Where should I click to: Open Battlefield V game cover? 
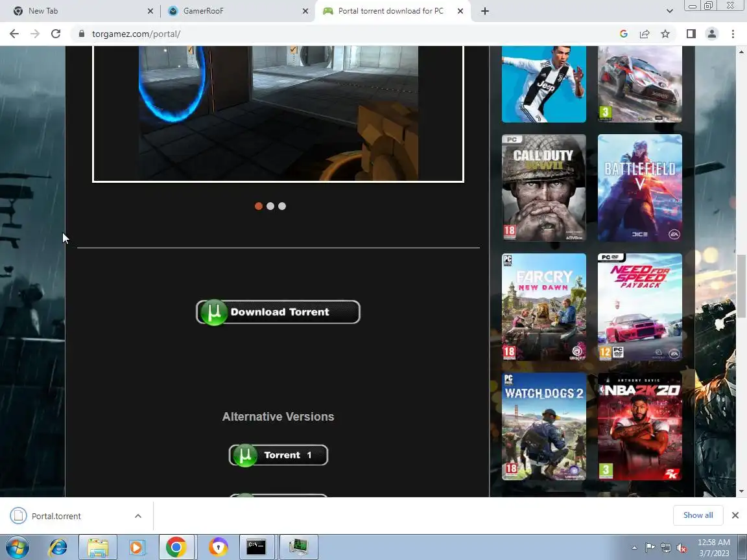pos(640,187)
